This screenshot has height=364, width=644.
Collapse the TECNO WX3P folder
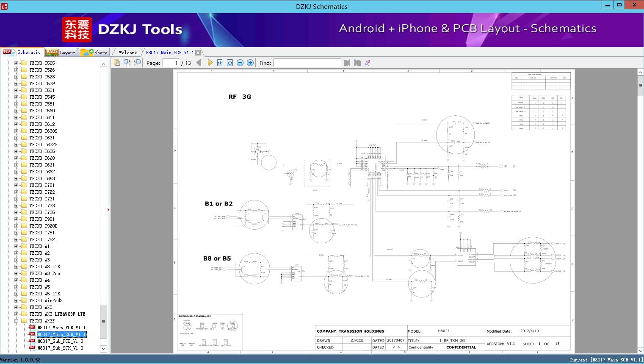point(17,321)
